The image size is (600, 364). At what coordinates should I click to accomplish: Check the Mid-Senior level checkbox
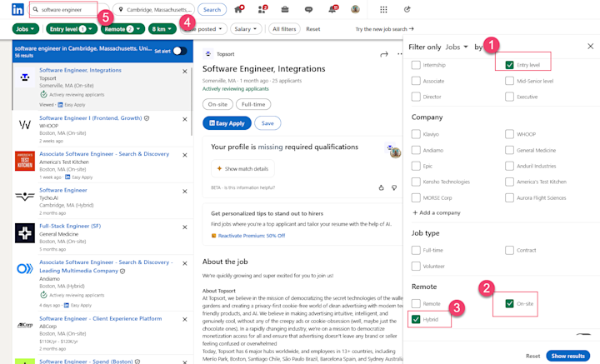(509, 81)
